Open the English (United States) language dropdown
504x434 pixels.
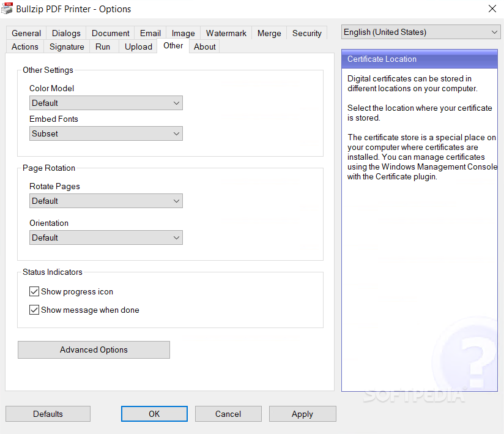coord(421,32)
